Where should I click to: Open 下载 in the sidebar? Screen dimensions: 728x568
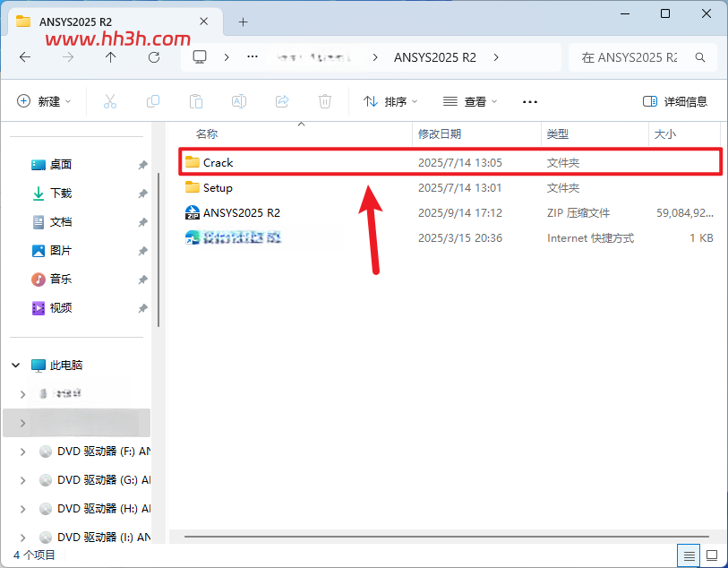(60, 194)
